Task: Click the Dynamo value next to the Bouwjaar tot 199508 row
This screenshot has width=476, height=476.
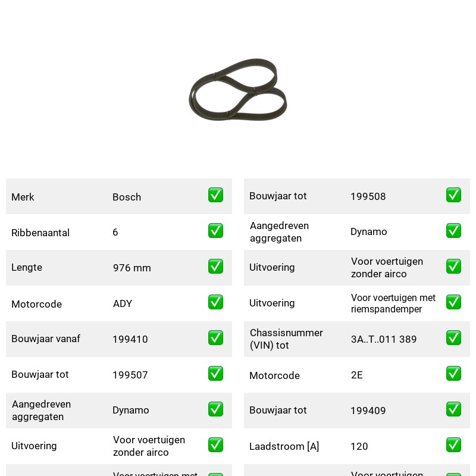Action: coord(368,231)
